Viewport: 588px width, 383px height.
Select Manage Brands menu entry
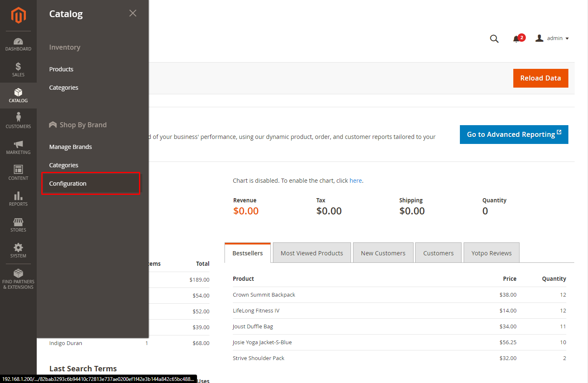click(71, 147)
